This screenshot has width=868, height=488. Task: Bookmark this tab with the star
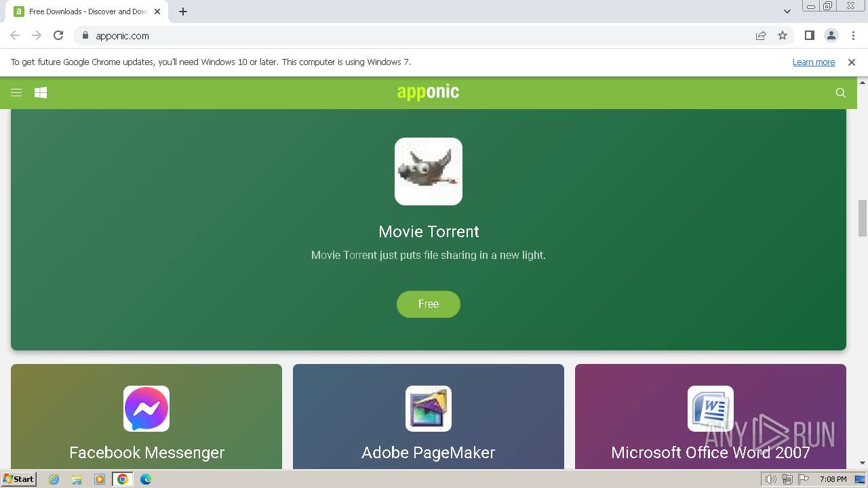point(783,35)
